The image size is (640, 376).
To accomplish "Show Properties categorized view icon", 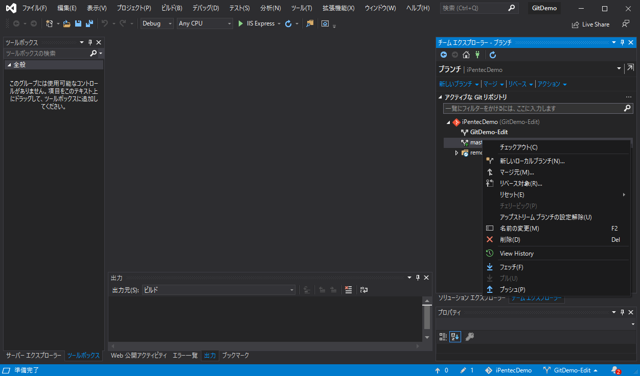I will point(443,336).
